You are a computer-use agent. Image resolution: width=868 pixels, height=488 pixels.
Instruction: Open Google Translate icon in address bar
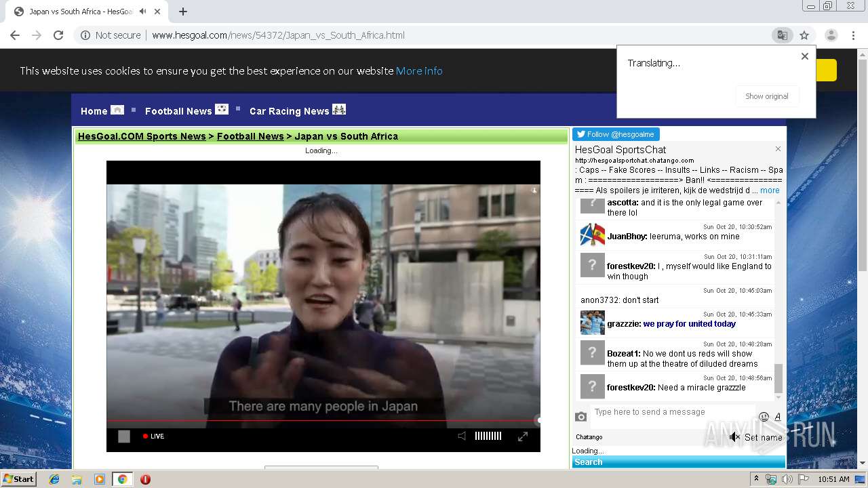coord(782,35)
